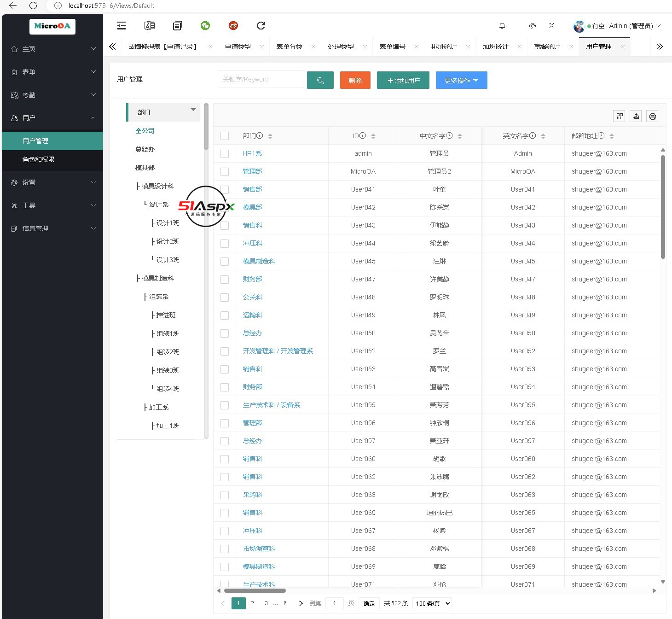Click the table vertical scrollbar thumb
This screenshot has height=619, width=672.
click(x=663, y=207)
